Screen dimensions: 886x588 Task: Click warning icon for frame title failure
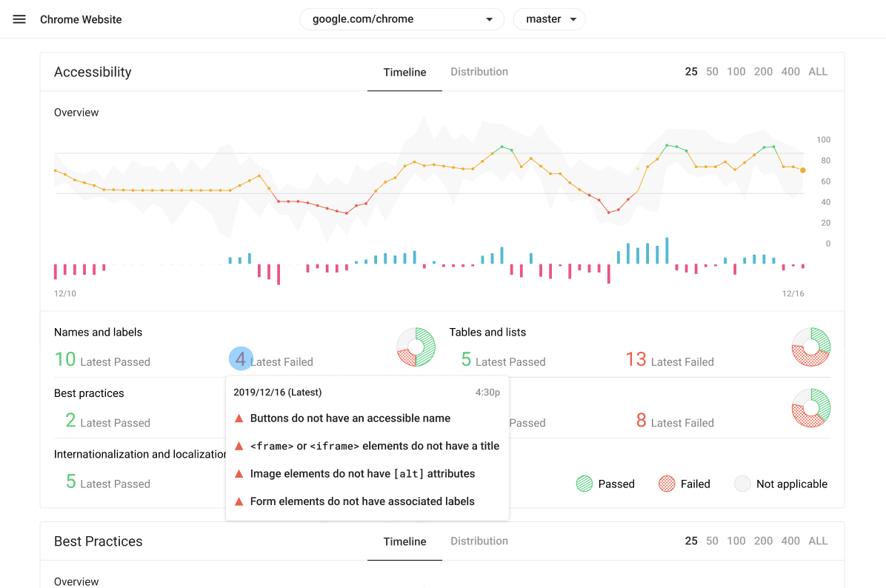[239, 447]
